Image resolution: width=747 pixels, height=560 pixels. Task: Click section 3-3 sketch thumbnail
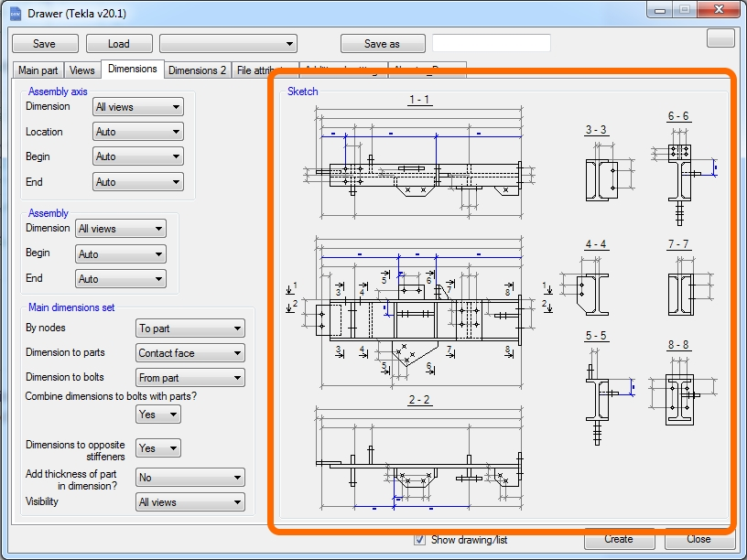tap(601, 178)
